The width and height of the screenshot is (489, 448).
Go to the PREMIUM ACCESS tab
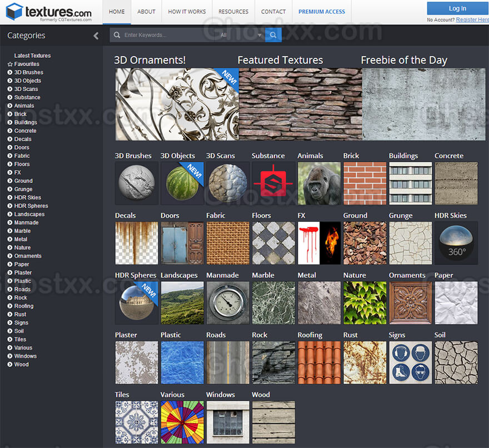(321, 12)
